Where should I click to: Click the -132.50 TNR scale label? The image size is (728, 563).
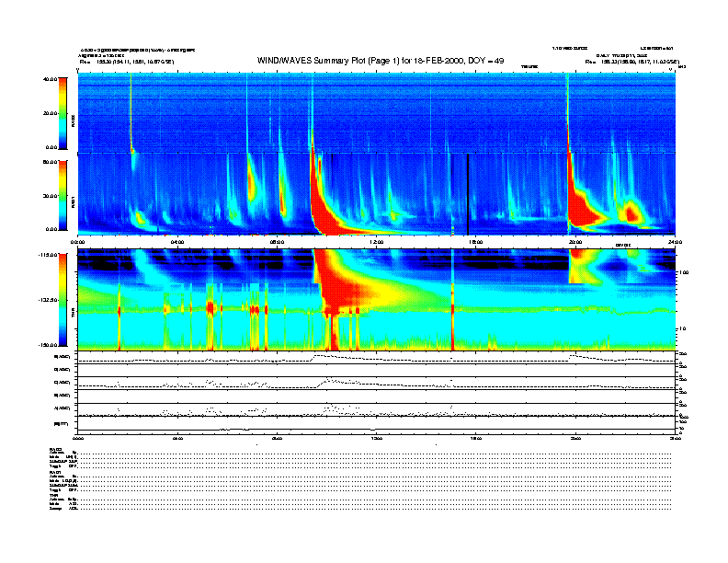48,300
